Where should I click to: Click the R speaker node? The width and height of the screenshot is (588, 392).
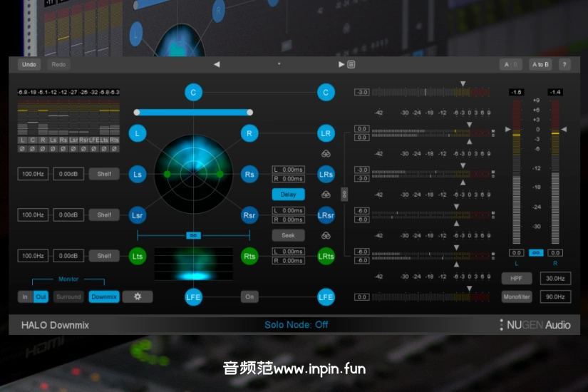(x=249, y=133)
